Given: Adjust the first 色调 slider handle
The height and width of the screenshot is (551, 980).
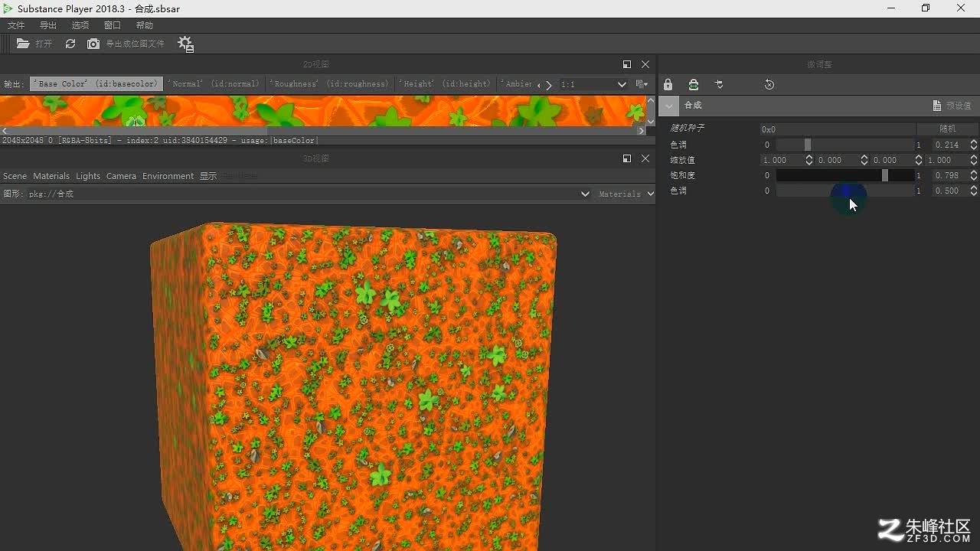Looking at the screenshot, I should (x=807, y=145).
